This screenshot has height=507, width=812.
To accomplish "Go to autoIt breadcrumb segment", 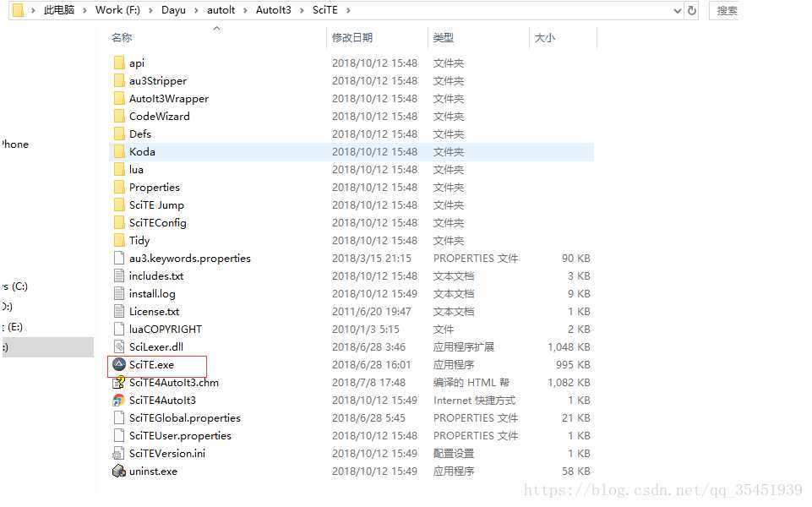I will [221, 10].
